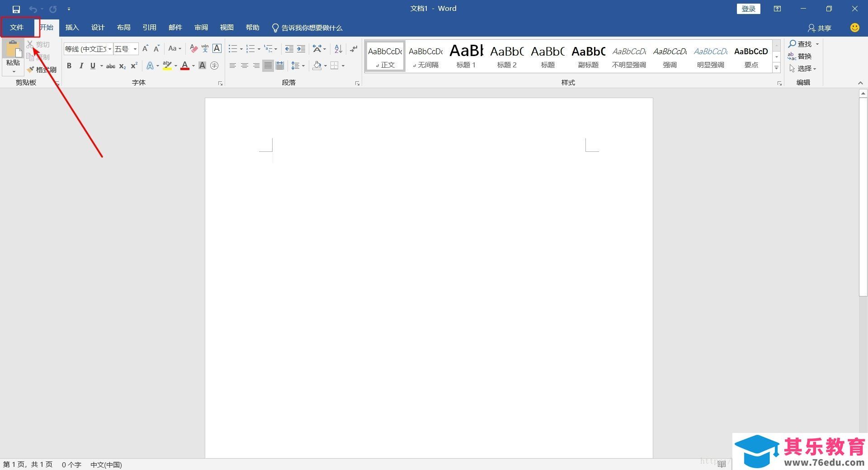Center align text
Screen dimensions: 868x470
[x=245, y=66]
